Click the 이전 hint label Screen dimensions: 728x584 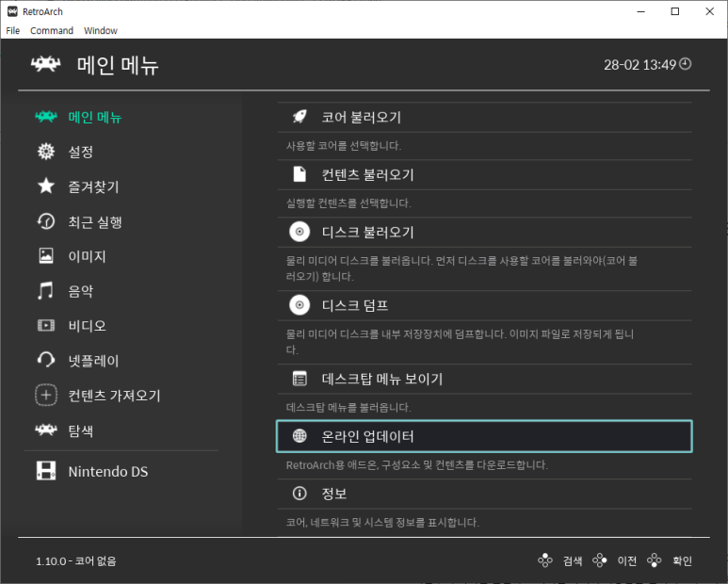627,560
